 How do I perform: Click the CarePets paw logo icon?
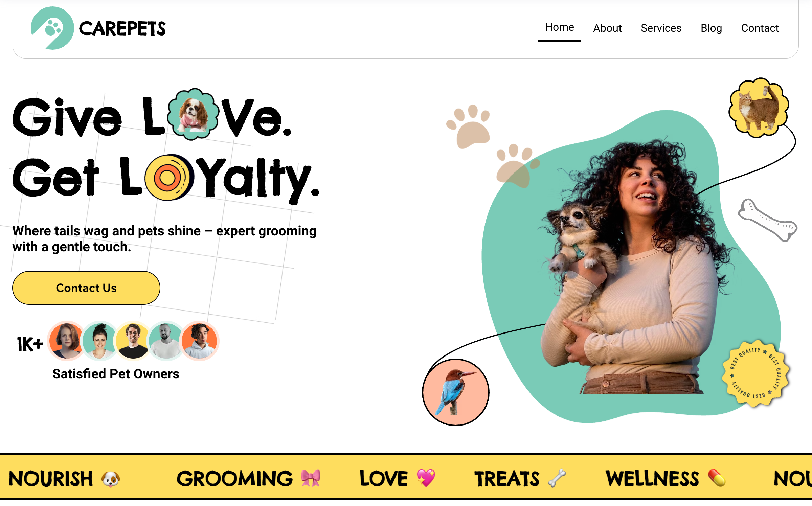[x=52, y=28]
